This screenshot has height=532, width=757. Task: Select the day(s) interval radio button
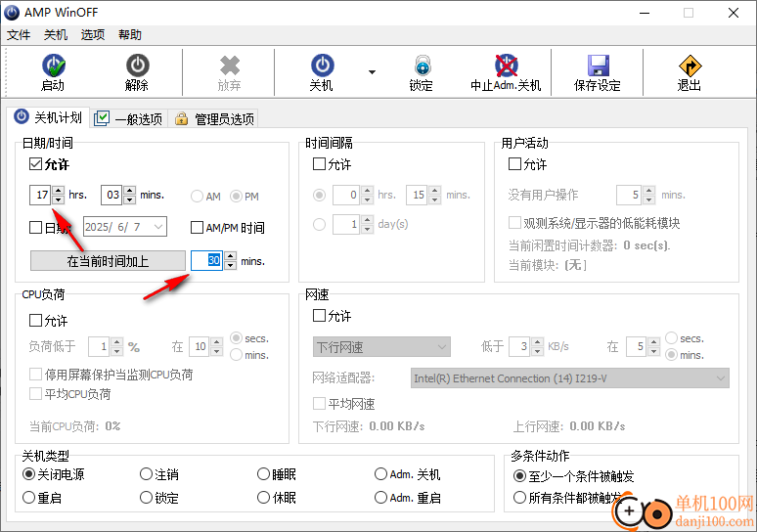tap(319, 225)
